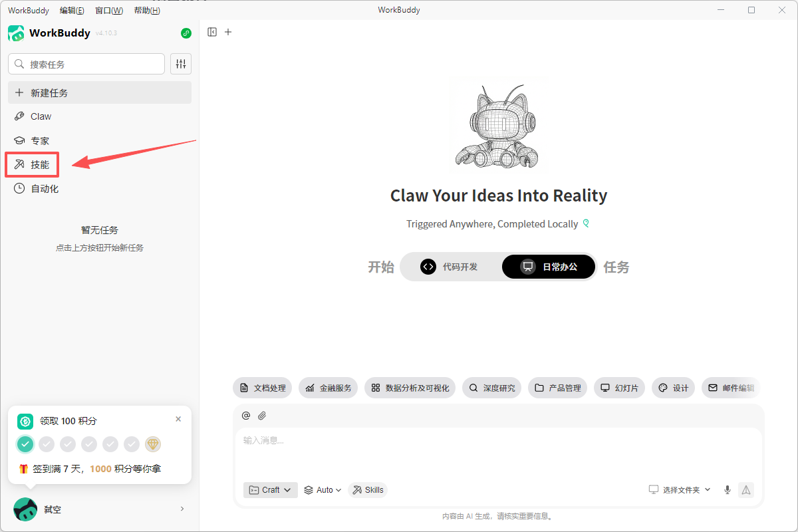Click the @ mention icon
Image resolution: width=798 pixels, height=532 pixels.
[246, 416]
